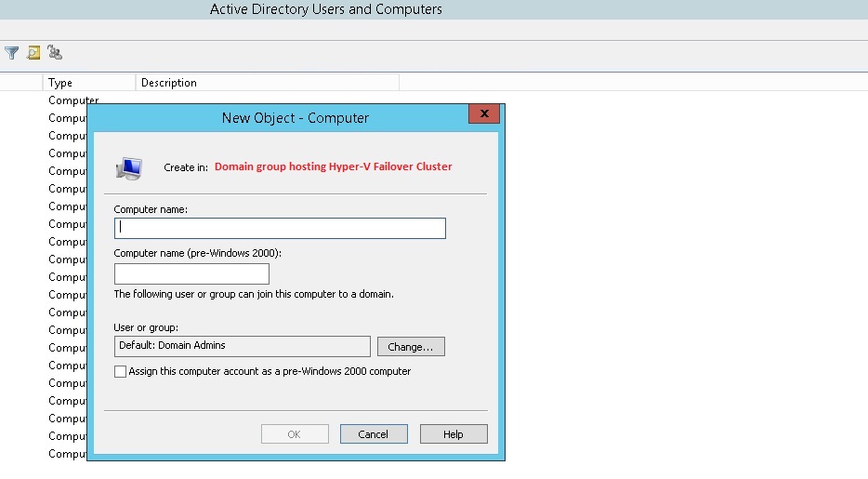Viewport: 868px width, 479px height.
Task: Close the New Object - Computer dialog
Action: click(484, 113)
